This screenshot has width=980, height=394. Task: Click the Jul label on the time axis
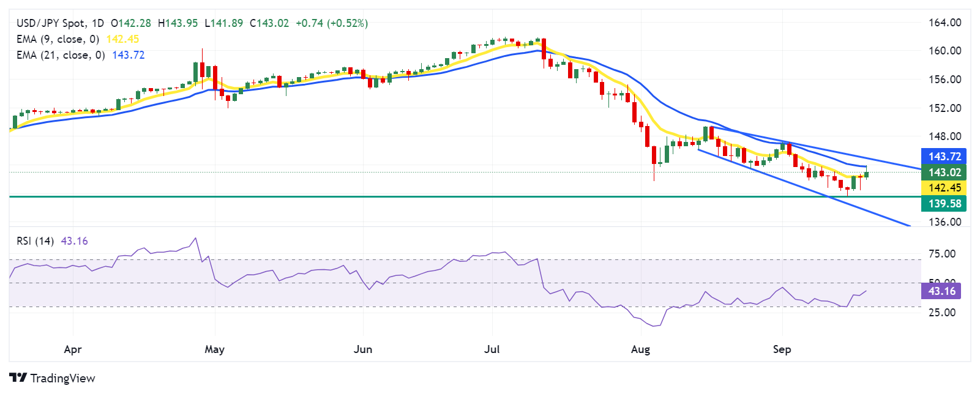tap(492, 349)
